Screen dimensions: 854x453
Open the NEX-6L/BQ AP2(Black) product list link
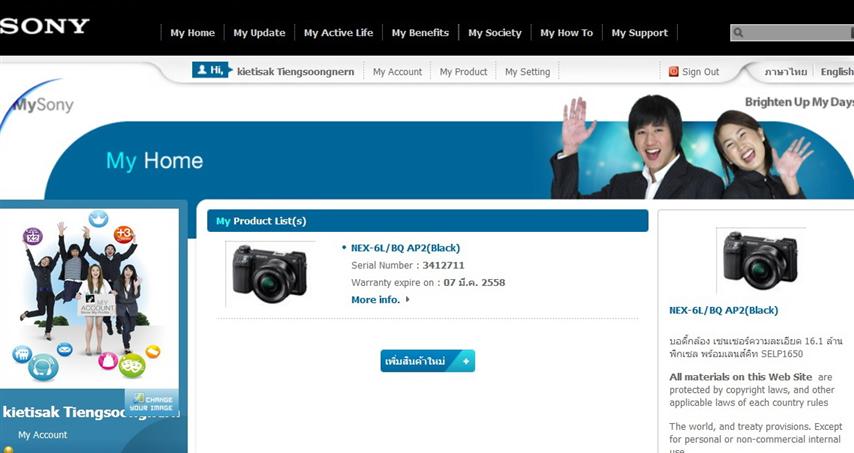[405, 248]
